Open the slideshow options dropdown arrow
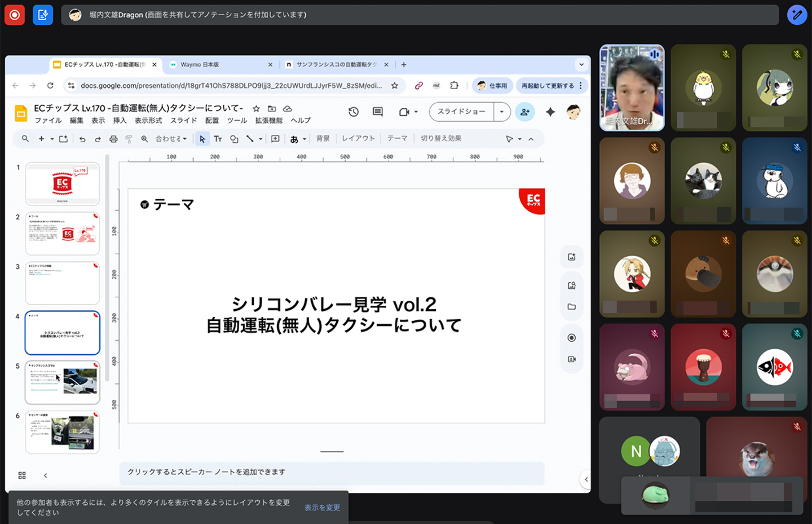812x524 pixels. (501, 112)
